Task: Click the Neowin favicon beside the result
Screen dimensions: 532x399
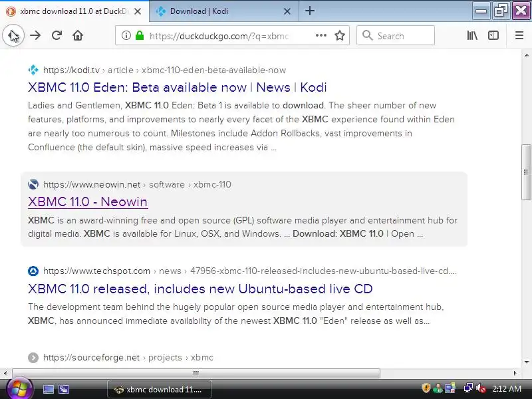Action: pos(33,184)
